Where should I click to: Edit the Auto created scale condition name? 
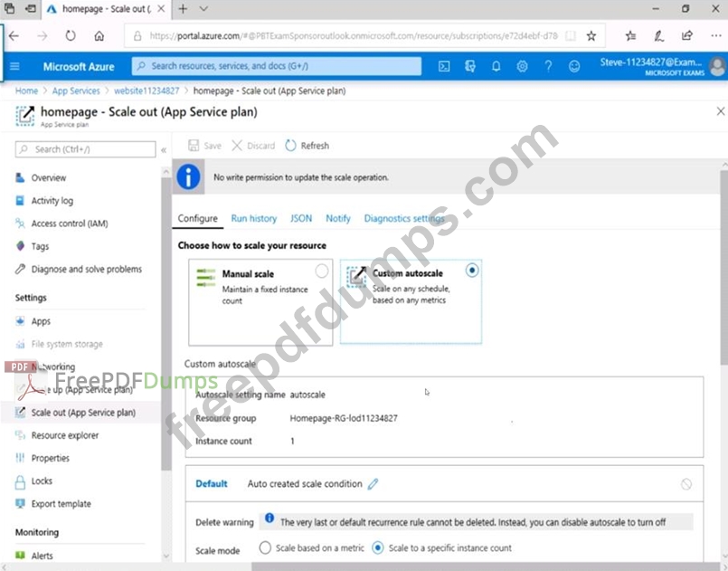pyautogui.click(x=373, y=484)
